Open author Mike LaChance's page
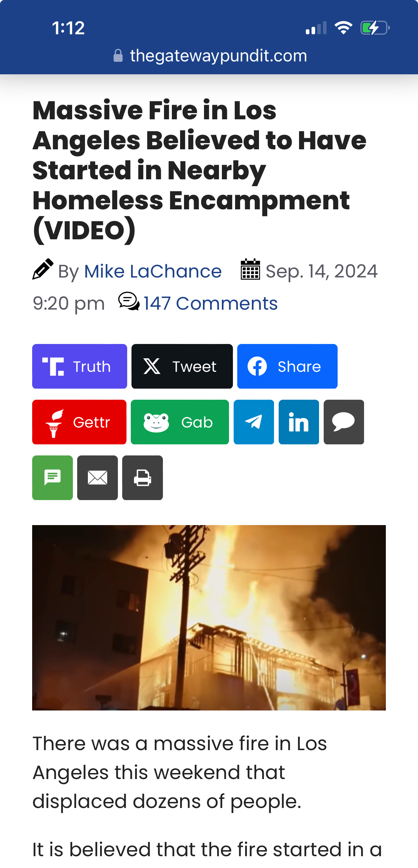Viewport: 418px width, 868px height. click(153, 271)
